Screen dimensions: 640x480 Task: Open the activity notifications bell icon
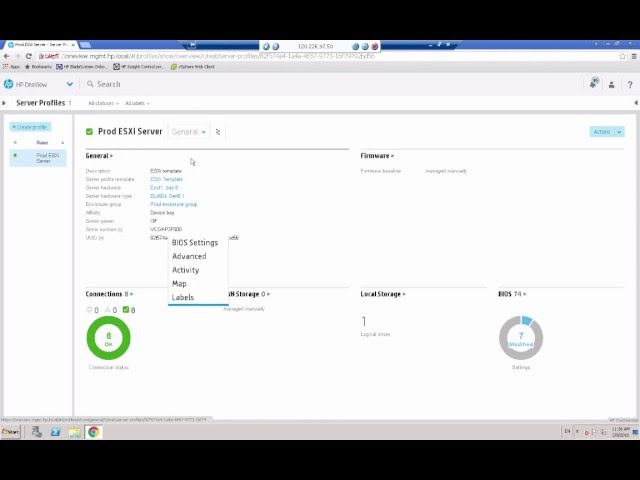click(593, 83)
